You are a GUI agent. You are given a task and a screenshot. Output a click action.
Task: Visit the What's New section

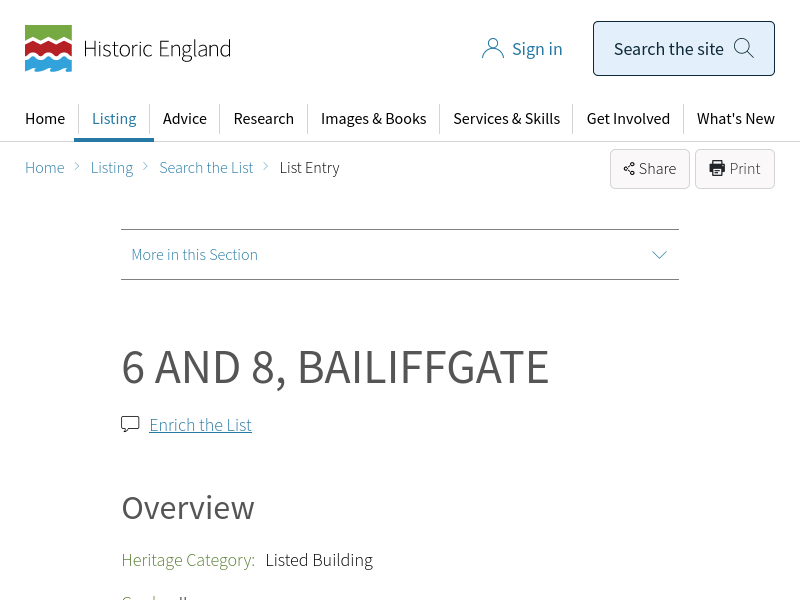pos(735,119)
